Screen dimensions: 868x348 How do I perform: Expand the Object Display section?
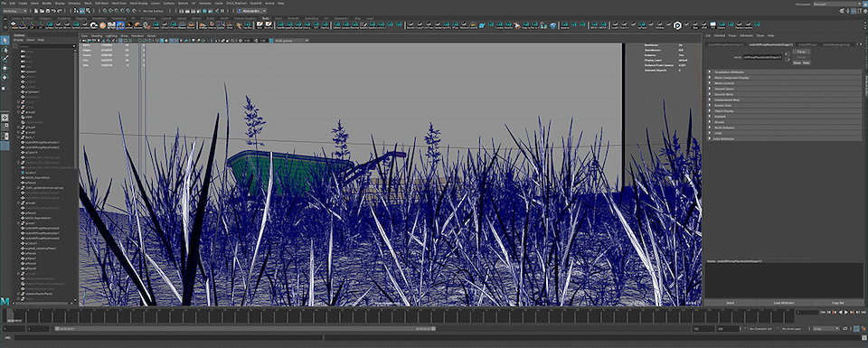785,110
